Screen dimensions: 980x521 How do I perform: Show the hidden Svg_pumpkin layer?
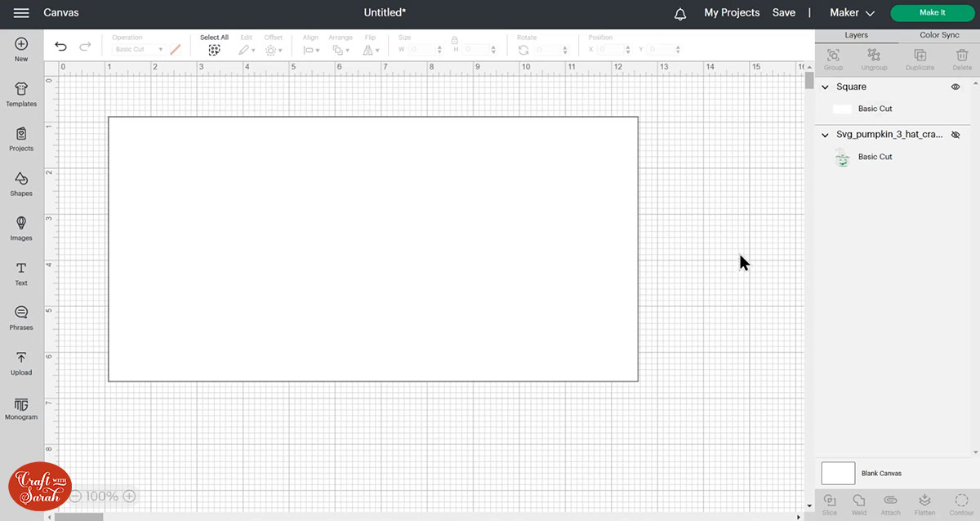955,135
